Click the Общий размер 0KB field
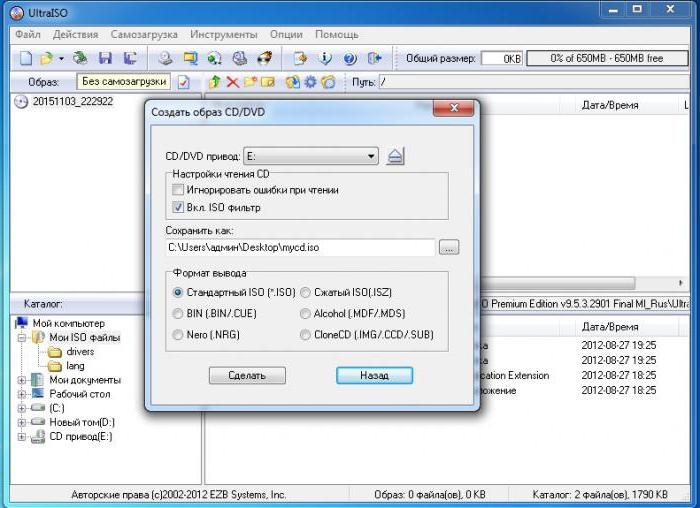This screenshot has width=700, height=508. [501, 58]
